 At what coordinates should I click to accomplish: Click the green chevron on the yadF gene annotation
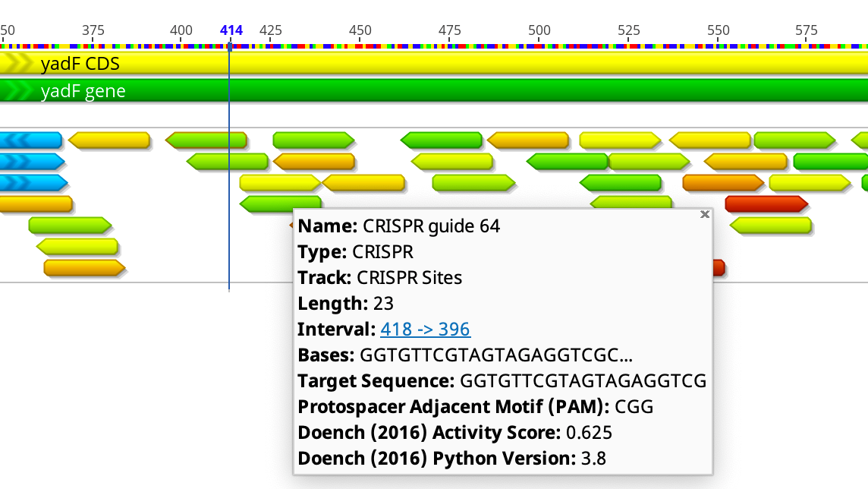(14, 90)
